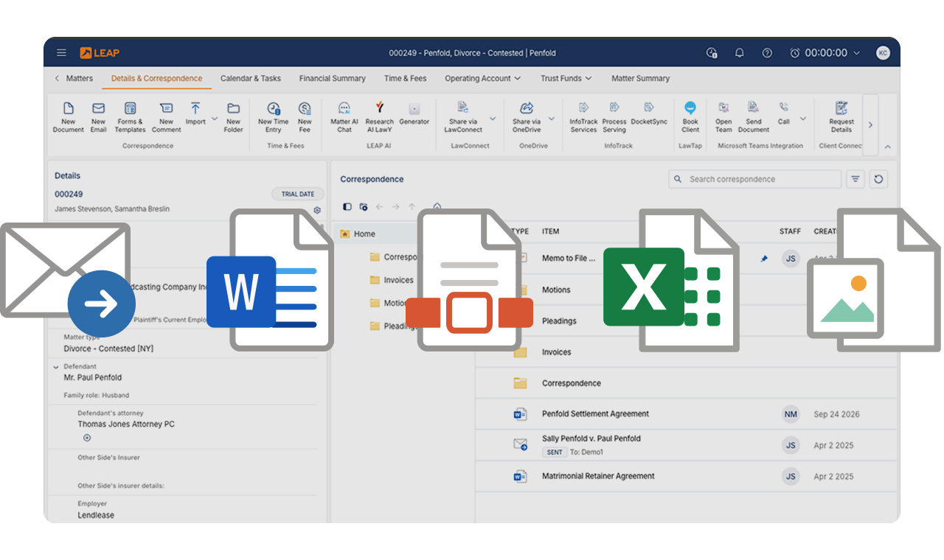Open the Time & Fees tab
The height and width of the screenshot is (560, 944).
pos(405,78)
